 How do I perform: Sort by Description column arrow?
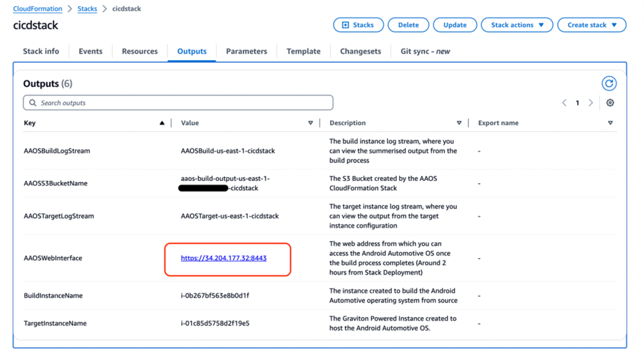point(459,123)
